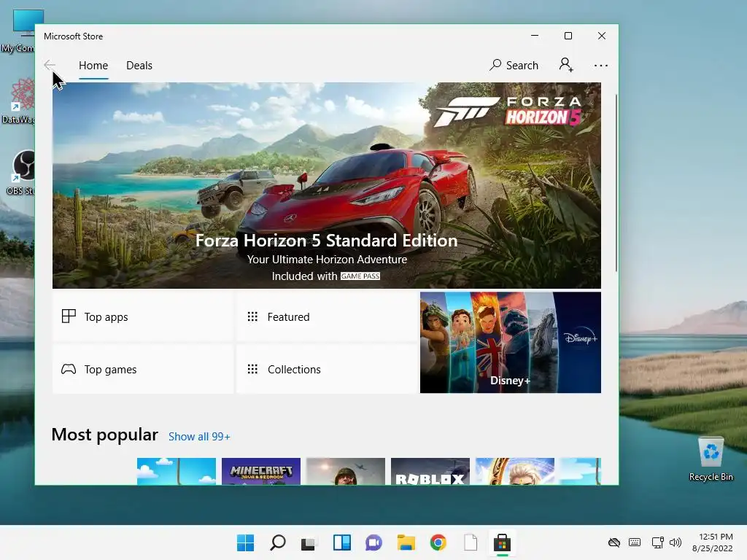This screenshot has height=560, width=747.
Task: Open the Roblox game tile
Action: (430, 472)
